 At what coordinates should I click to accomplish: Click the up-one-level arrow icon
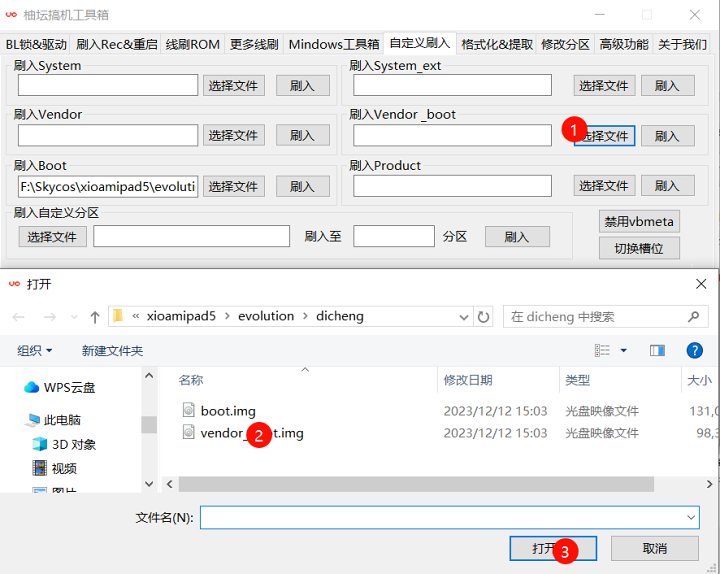coord(94,316)
